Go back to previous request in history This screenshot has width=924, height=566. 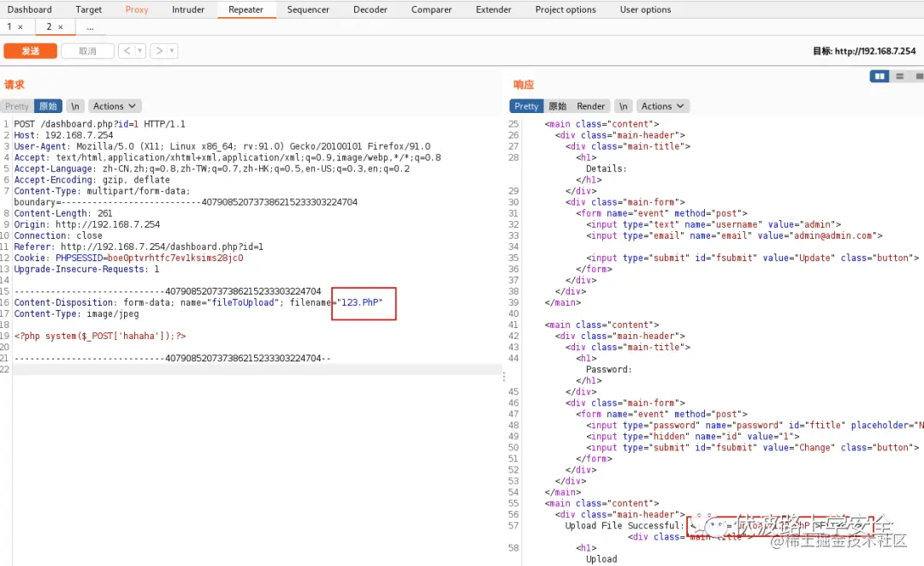click(x=127, y=51)
